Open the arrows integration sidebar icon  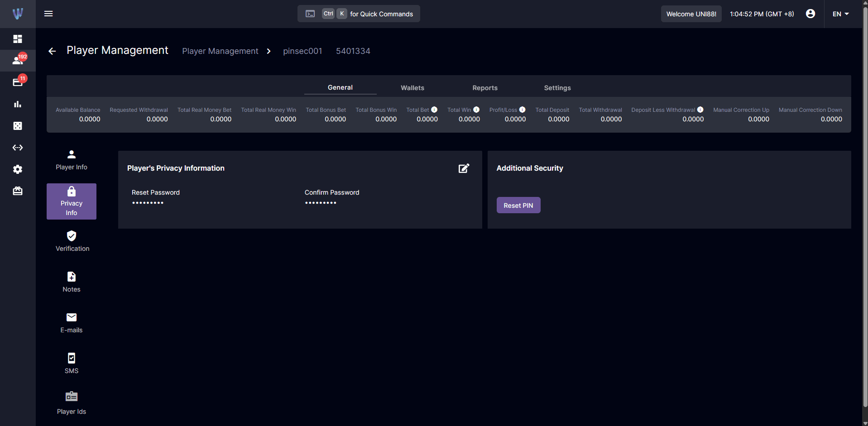pyautogui.click(x=18, y=148)
